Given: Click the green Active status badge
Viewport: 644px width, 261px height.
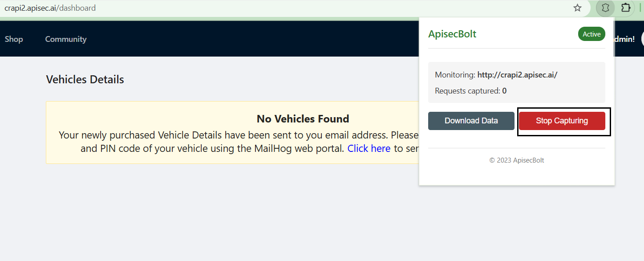Looking at the screenshot, I should point(591,34).
